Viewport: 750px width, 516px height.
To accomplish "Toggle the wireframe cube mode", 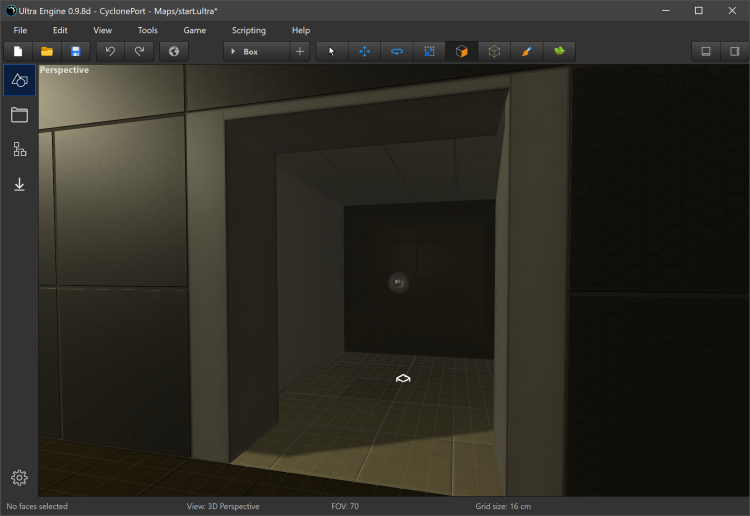I will point(494,51).
